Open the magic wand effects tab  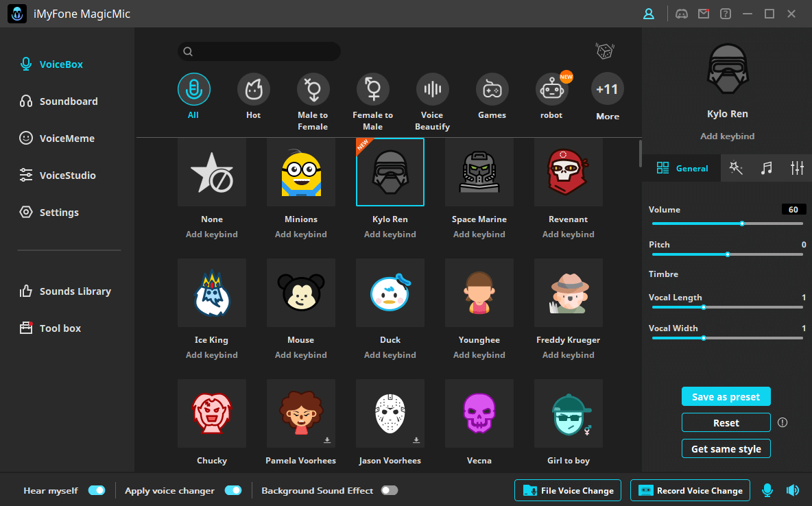736,168
